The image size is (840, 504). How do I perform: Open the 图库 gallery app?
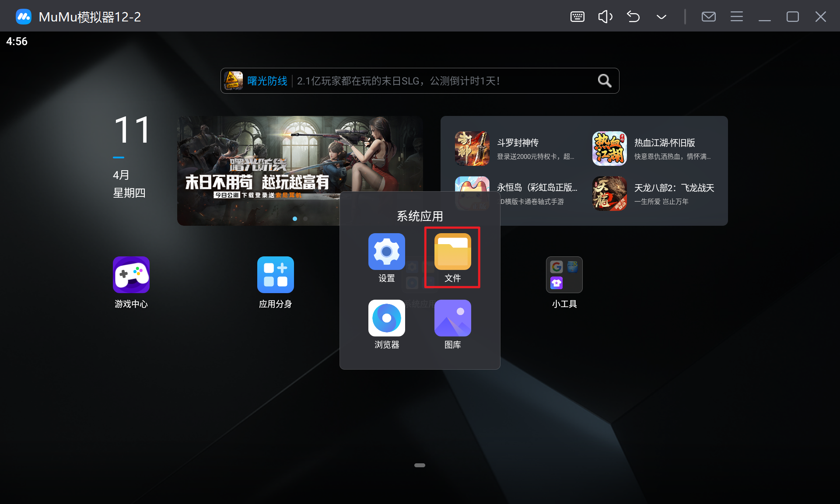point(452,318)
